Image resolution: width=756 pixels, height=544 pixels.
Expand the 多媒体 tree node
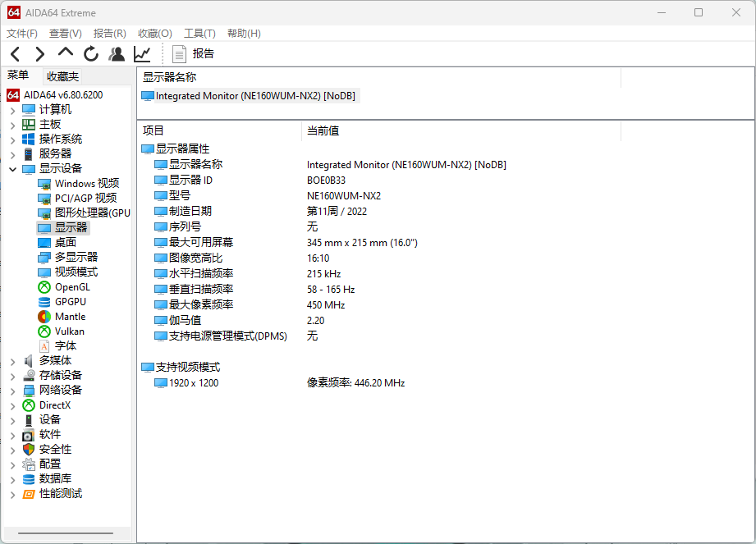coord(13,361)
